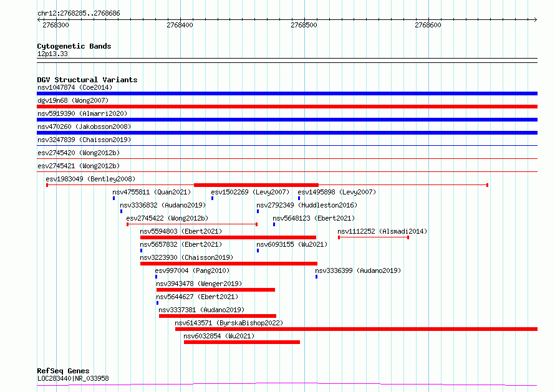The height and width of the screenshot is (392, 555).
Task: Select the esv1983049 (Bentley2008) label
Action: tap(90, 179)
